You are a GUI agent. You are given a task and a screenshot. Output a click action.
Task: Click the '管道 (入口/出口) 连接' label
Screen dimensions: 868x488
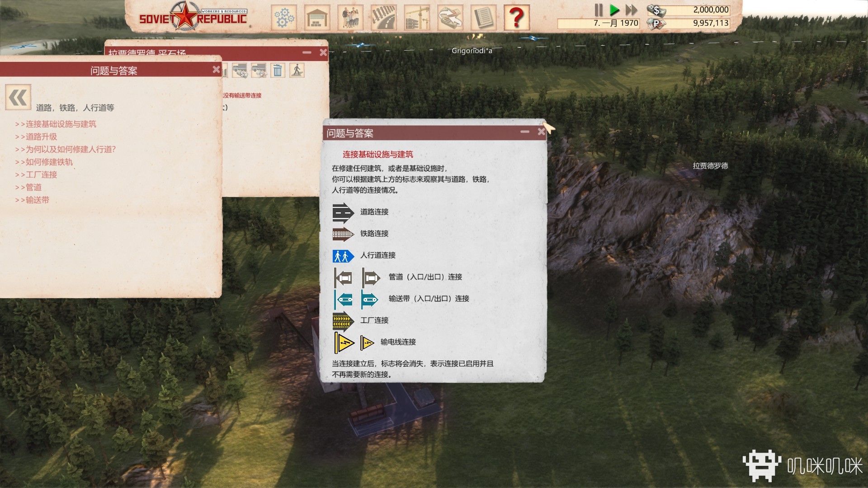[x=425, y=277]
